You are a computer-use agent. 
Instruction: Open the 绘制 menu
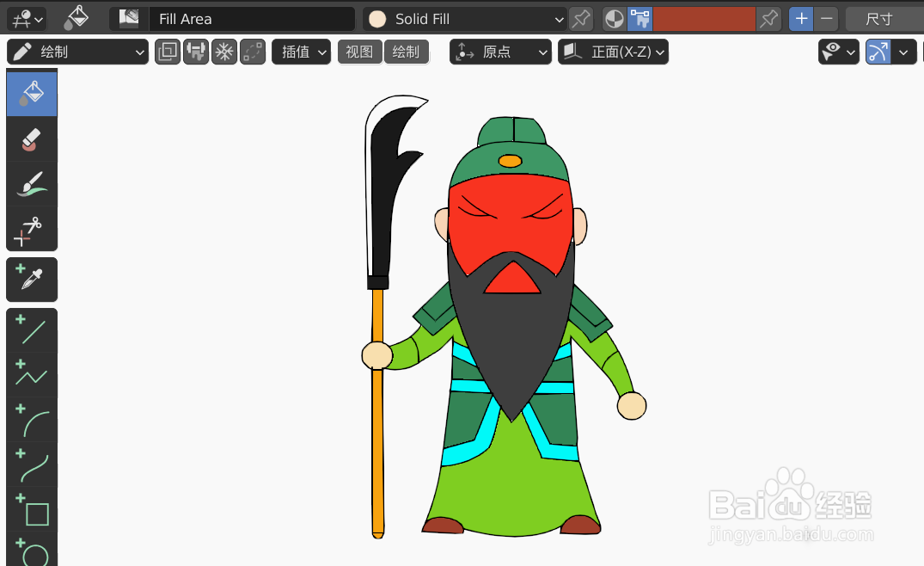406,52
